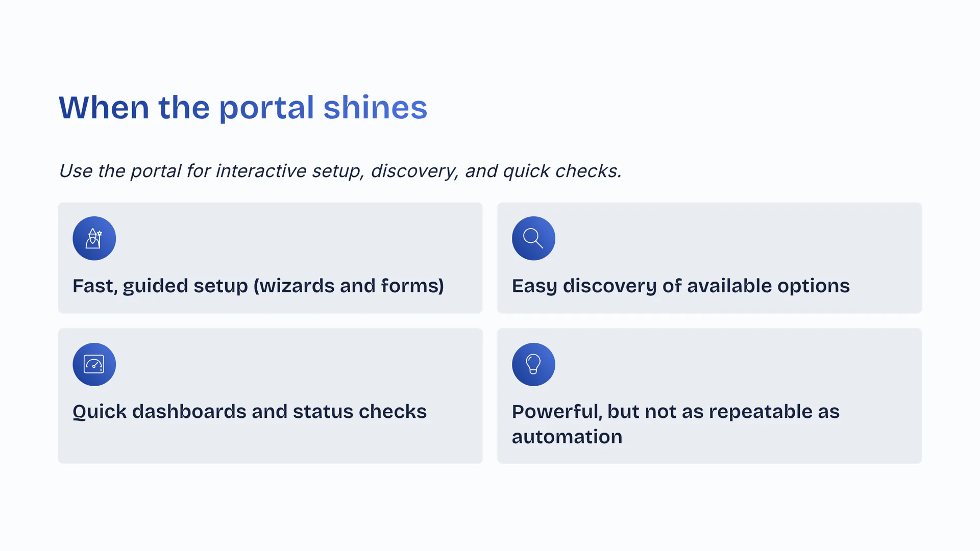Click 'quick checks' in the italic subtitle
This screenshot has width=980, height=551.
click(x=561, y=171)
